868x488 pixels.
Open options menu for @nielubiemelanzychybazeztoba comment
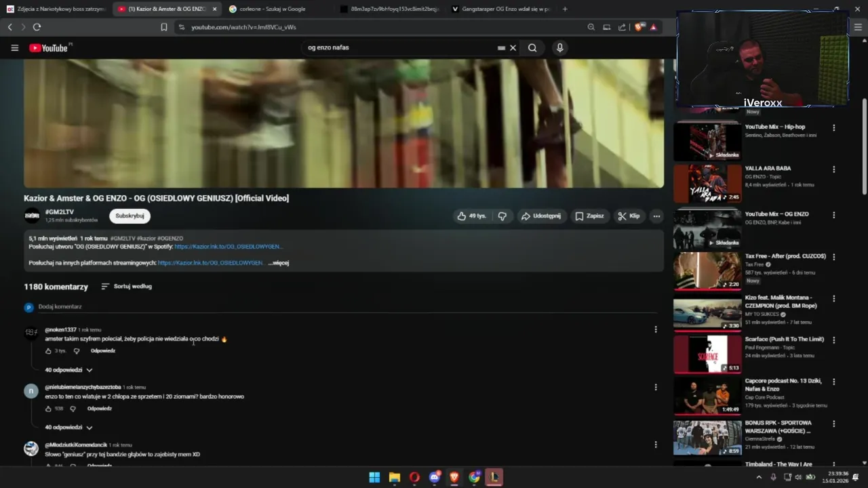[x=655, y=387]
